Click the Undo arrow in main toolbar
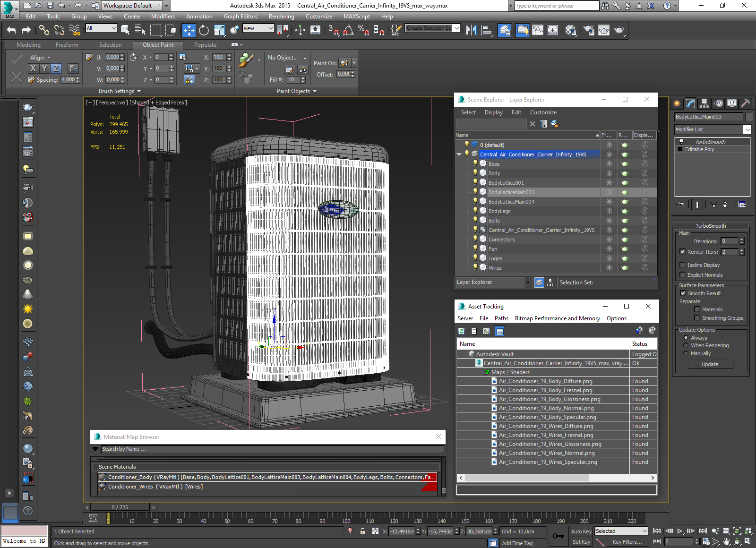Viewport: 756px width, 548px height. [11, 30]
